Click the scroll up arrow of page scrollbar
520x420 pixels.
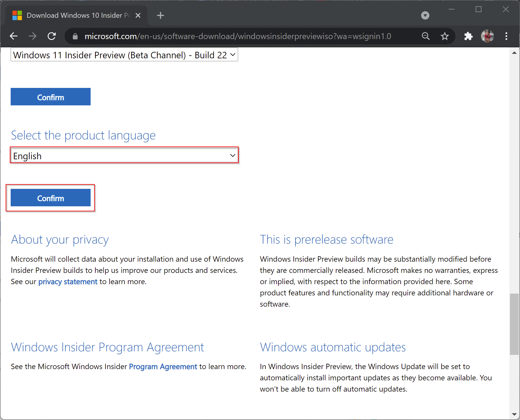[514, 53]
